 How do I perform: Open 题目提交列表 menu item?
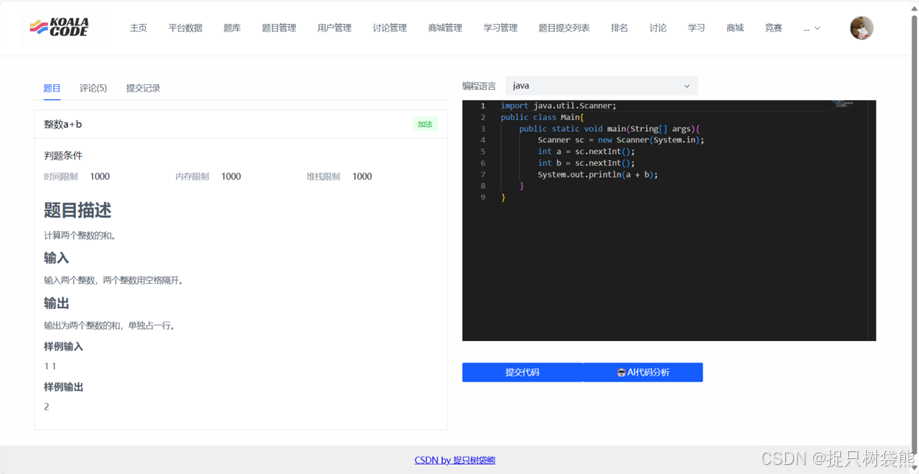click(564, 28)
